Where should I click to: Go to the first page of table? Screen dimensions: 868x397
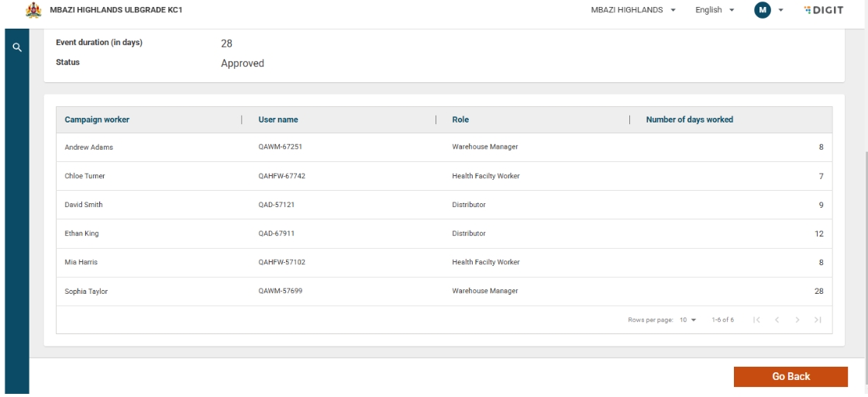(x=757, y=320)
